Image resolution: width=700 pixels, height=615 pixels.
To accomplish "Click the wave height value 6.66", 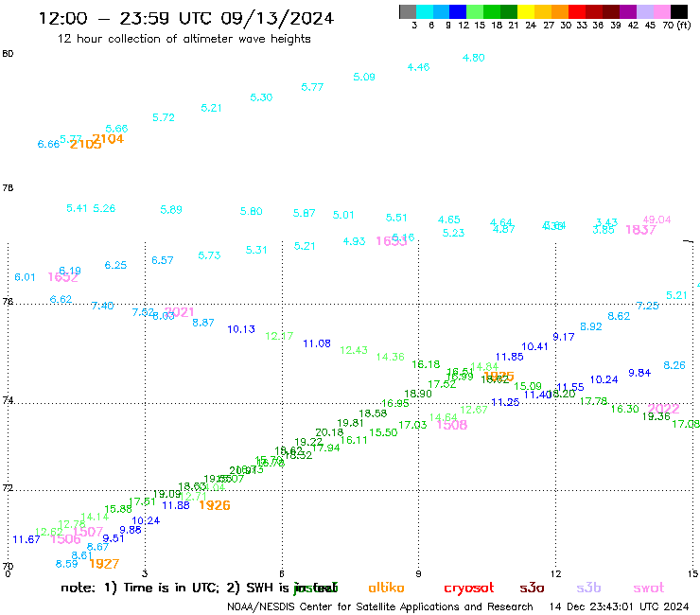I will point(48,144).
